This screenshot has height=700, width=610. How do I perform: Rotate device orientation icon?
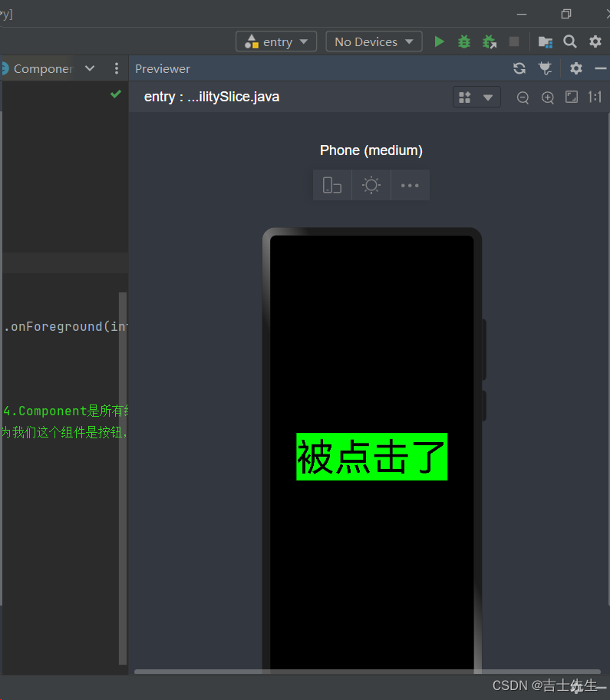tap(332, 185)
